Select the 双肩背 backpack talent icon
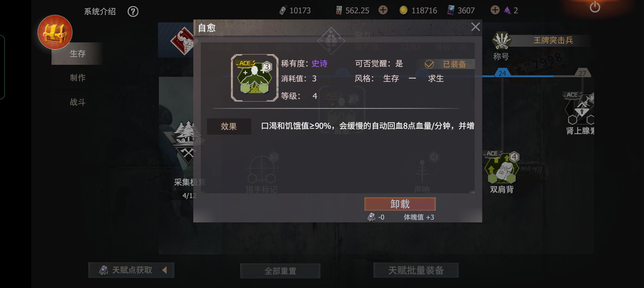This screenshot has width=644, height=288. pyautogui.click(x=502, y=168)
